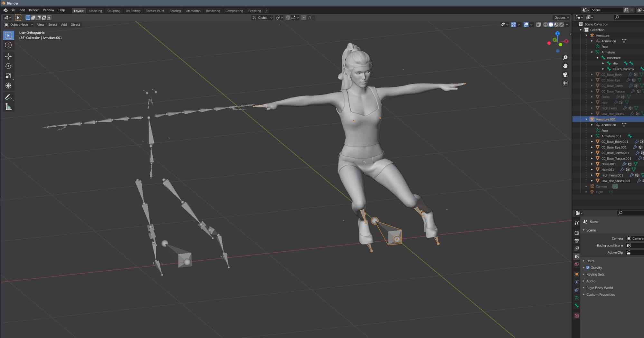Click the zoom view navigation icon

point(565,57)
